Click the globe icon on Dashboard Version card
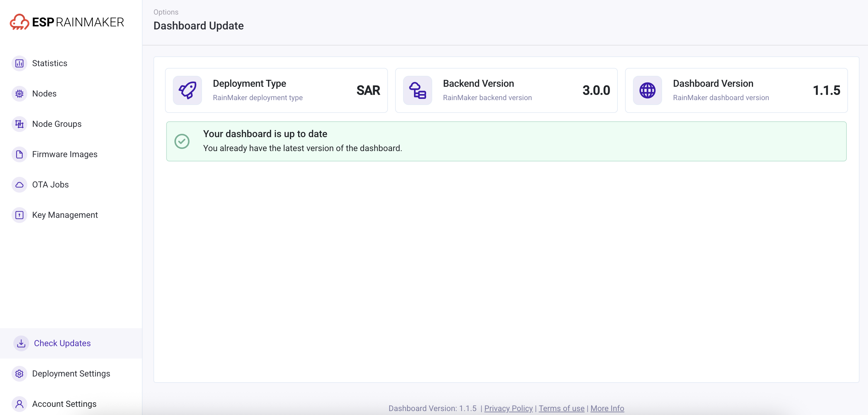Viewport: 868px width, 415px height. [647, 90]
